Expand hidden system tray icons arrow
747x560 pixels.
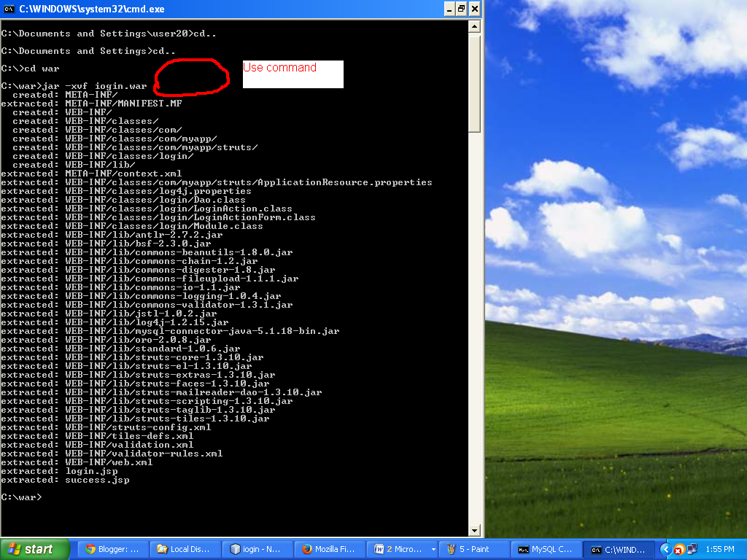tap(665, 550)
